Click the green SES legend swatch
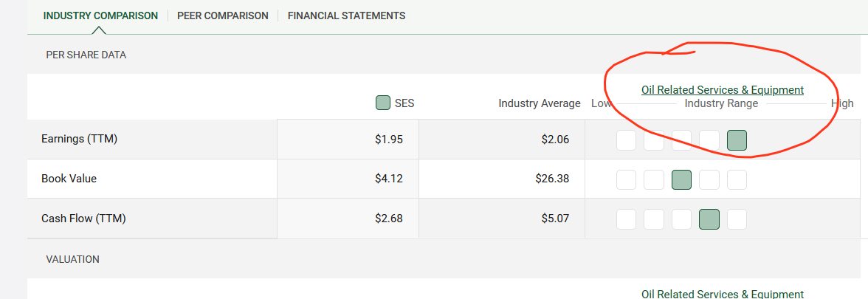Screen dimensions: 868x299 tap(383, 103)
